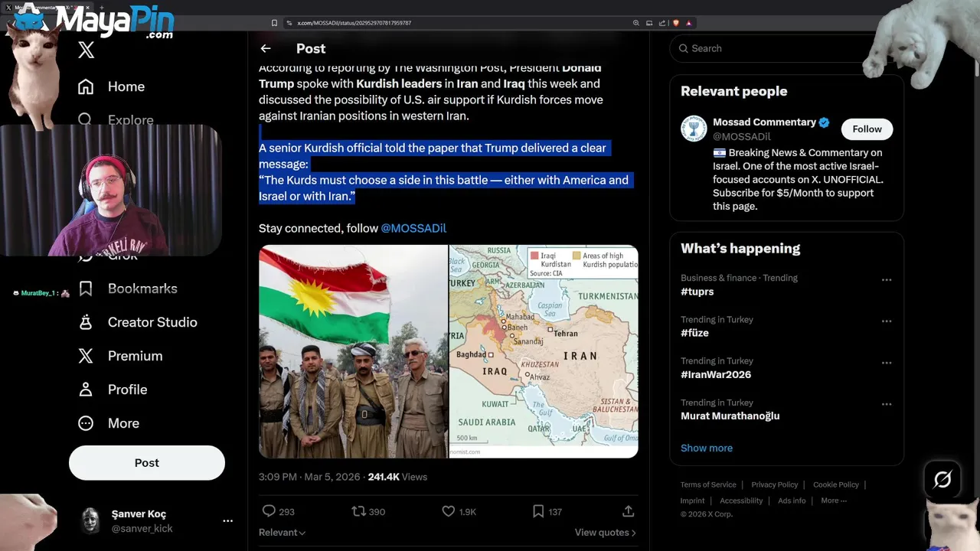Click the Premium X icon
The height and width of the screenshot is (551, 980).
[x=86, y=356]
